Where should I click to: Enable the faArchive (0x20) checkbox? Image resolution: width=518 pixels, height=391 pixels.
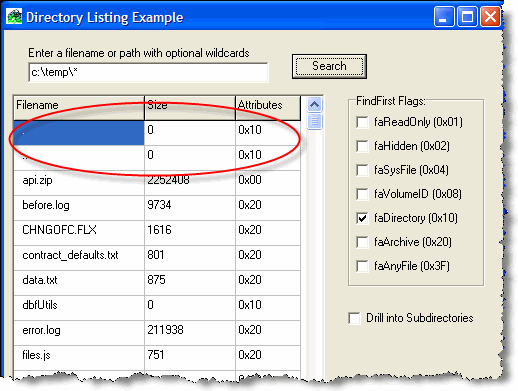pos(362,242)
